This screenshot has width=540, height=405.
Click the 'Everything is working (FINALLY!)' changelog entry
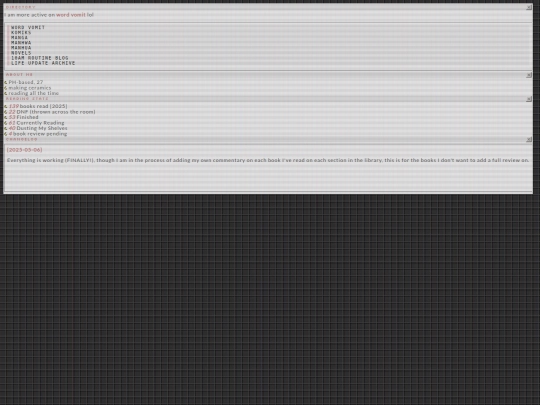pos(268,160)
